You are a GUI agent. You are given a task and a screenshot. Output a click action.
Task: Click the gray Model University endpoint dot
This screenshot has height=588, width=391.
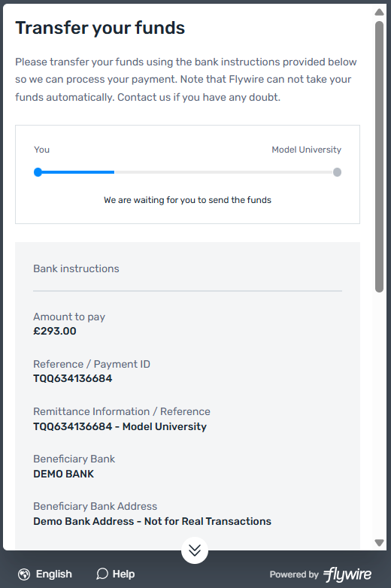point(337,172)
